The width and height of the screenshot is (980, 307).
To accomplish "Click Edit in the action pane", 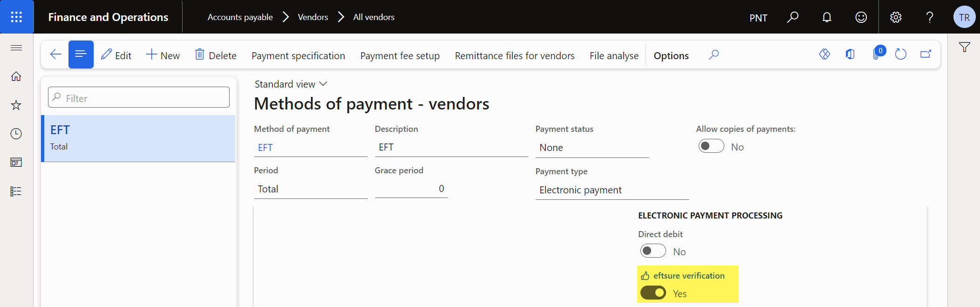I will 116,55.
